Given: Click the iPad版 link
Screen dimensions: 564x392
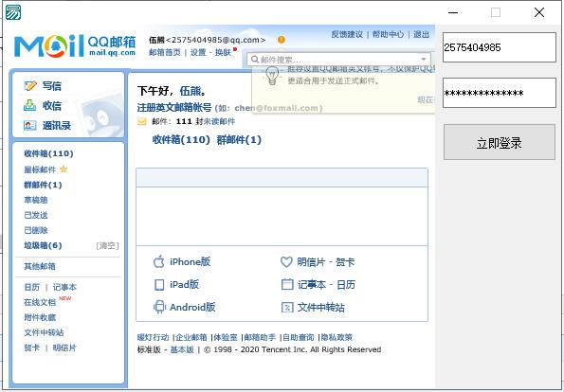Looking at the screenshot, I should click(184, 285).
